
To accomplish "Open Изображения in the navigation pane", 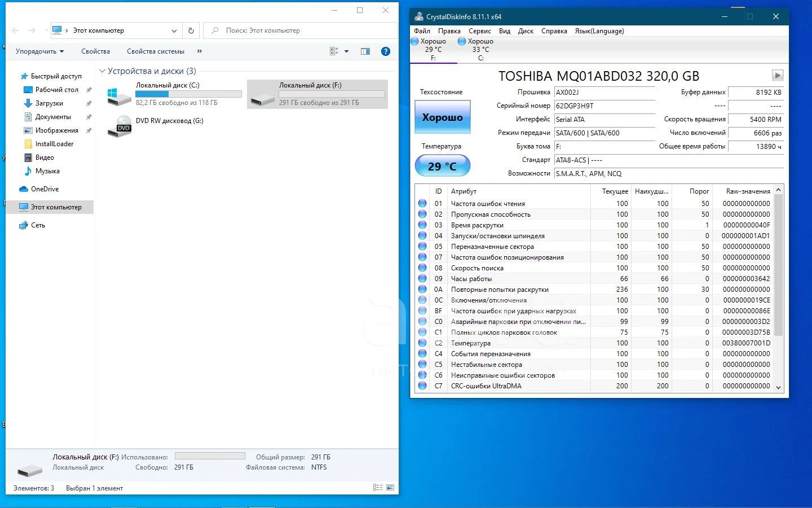I will pyautogui.click(x=56, y=130).
